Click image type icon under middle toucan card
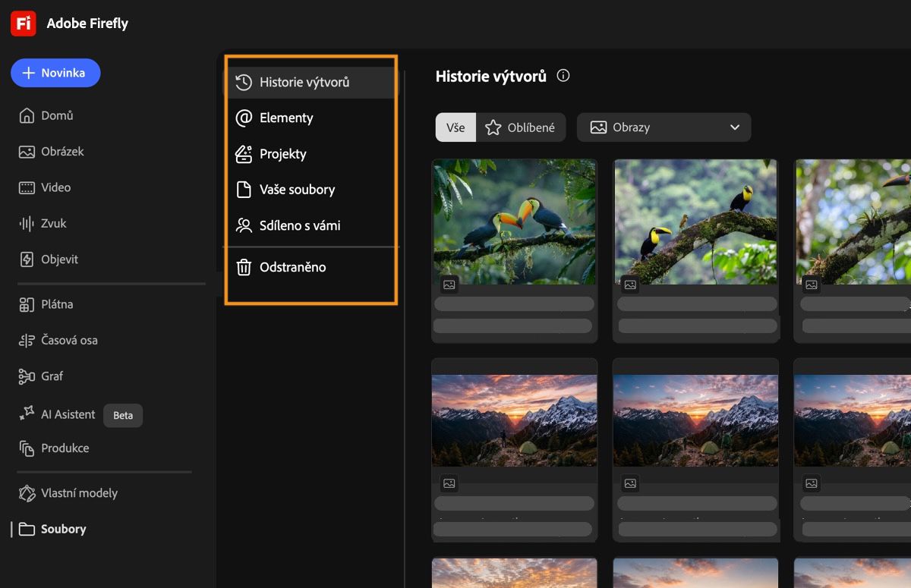 pyautogui.click(x=630, y=285)
